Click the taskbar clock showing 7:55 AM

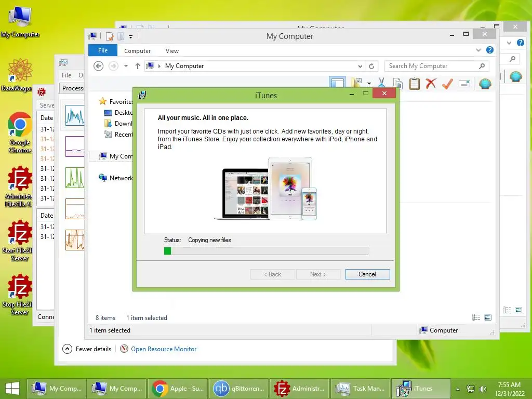pos(509,389)
